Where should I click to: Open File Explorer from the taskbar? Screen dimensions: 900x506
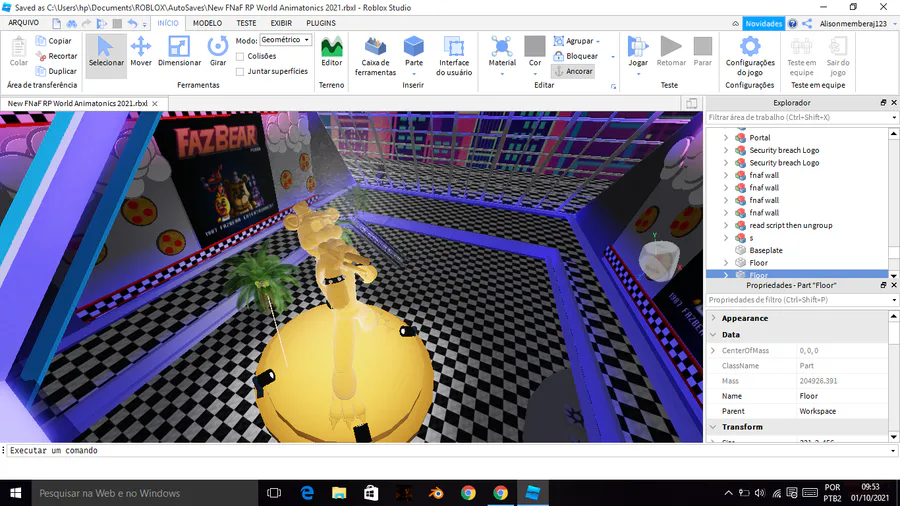(x=339, y=493)
